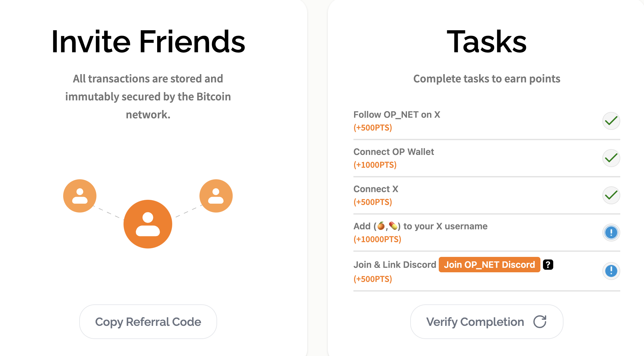Click the Join & Link Discord label
The height and width of the screenshot is (356, 644).
394,265
